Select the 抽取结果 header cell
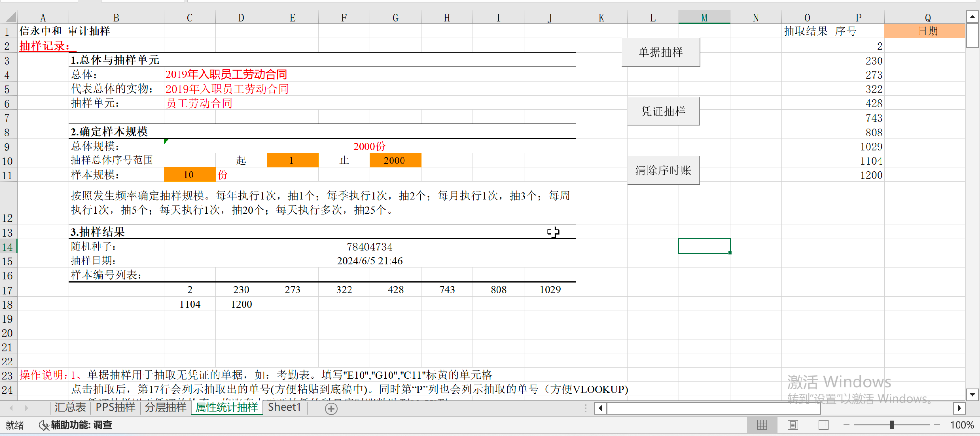Image resolution: width=980 pixels, height=436 pixels. 807,31
